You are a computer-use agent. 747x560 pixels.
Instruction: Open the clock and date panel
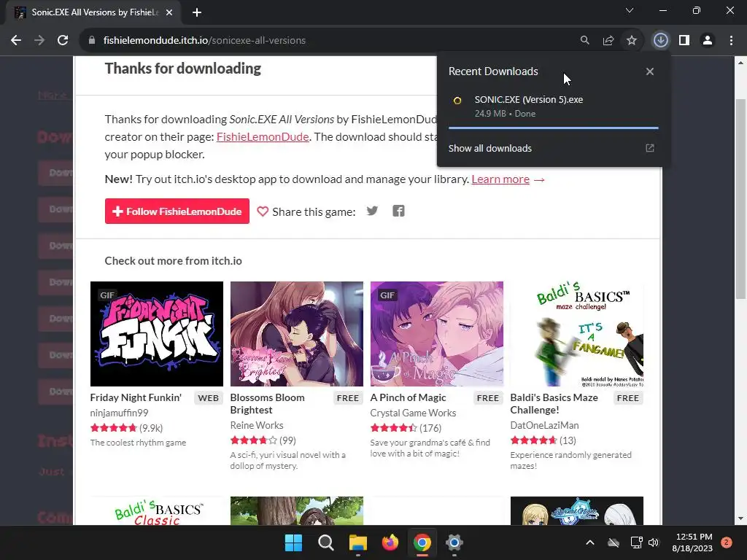coord(692,542)
